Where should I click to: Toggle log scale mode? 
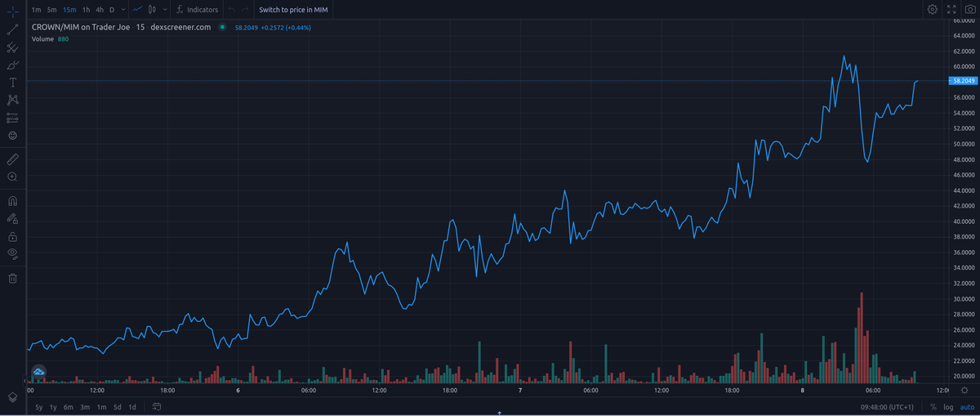[x=948, y=406]
